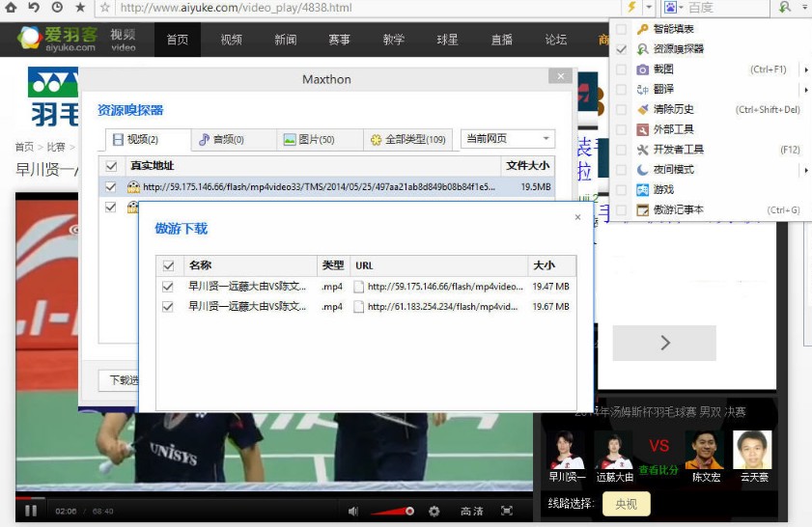Expand 截图 submenu arrow
812x527 pixels.
[x=806, y=69]
